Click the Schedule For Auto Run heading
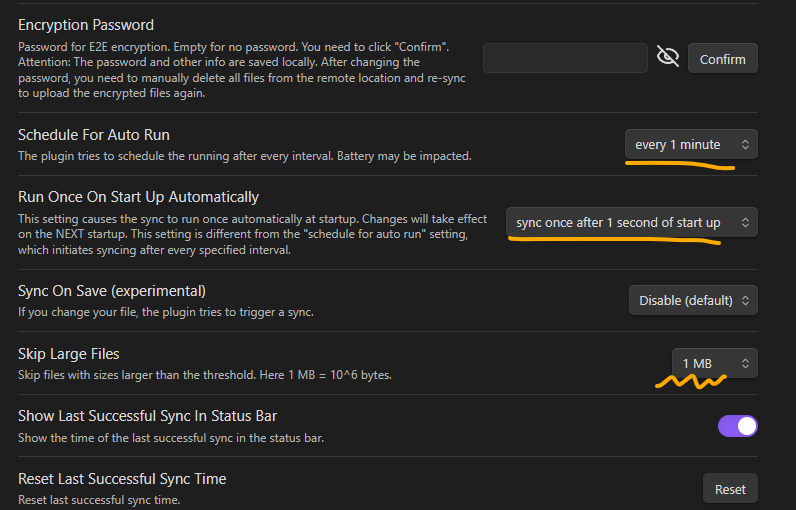 (x=94, y=135)
